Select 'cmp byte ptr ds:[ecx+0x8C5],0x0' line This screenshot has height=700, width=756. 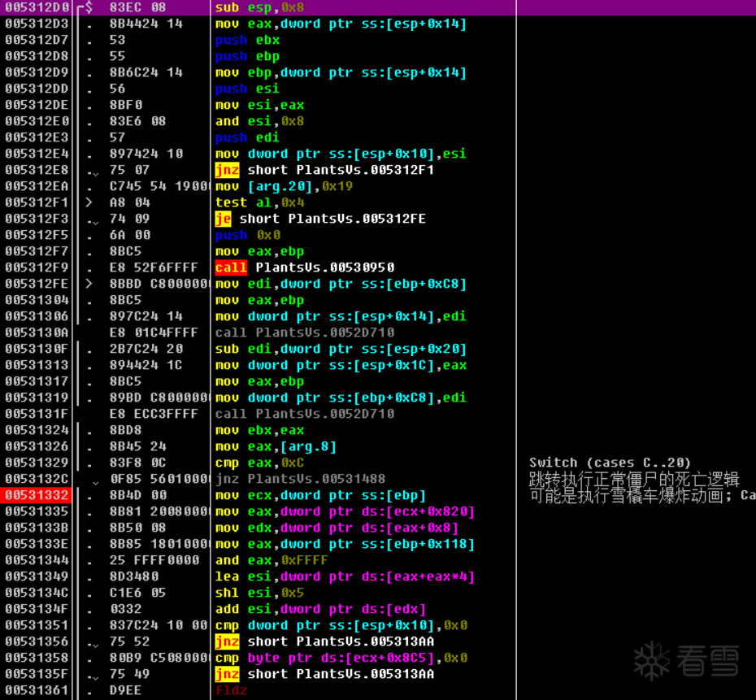(x=341, y=658)
